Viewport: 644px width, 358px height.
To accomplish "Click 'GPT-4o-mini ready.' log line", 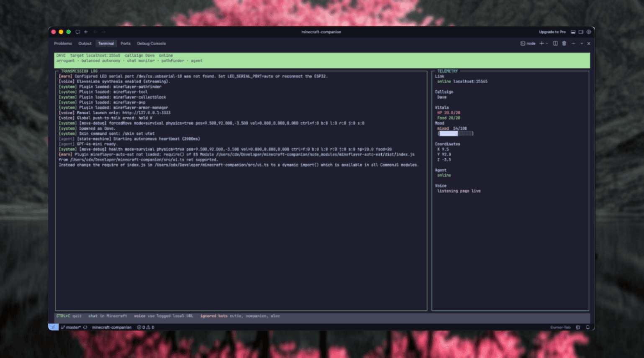I will 88,144.
